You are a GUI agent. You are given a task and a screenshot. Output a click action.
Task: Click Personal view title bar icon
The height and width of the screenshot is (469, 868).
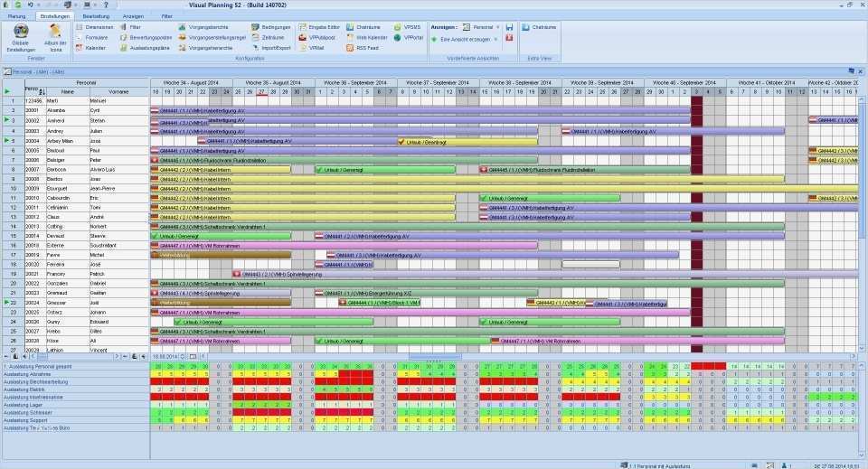[6, 72]
